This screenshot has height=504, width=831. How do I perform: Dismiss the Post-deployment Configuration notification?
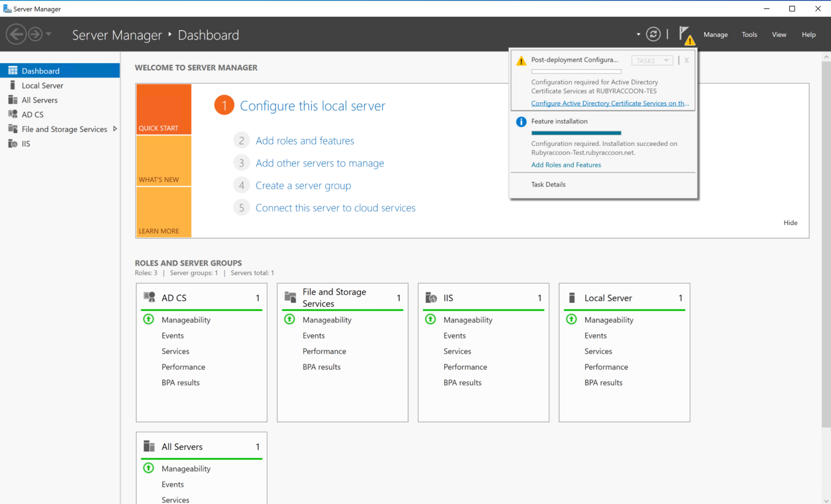[x=687, y=61]
